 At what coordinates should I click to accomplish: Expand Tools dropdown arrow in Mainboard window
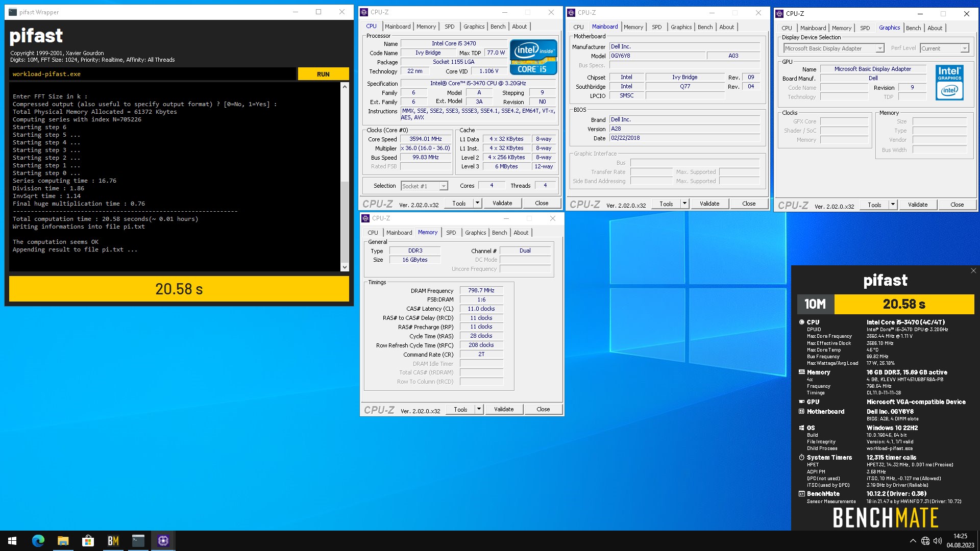pos(684,204)
